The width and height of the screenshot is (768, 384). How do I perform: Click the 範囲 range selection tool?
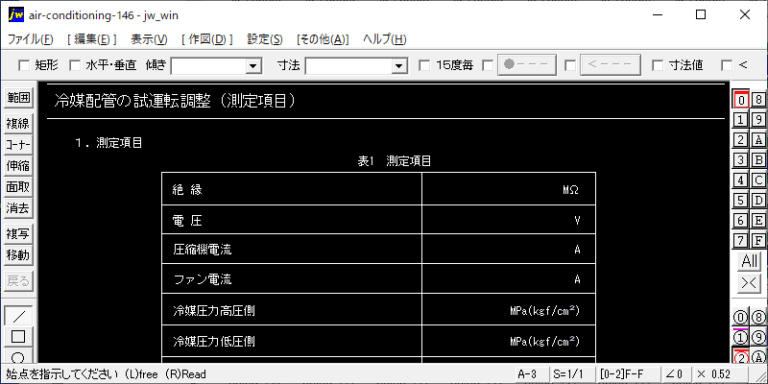tap(18, 98)
